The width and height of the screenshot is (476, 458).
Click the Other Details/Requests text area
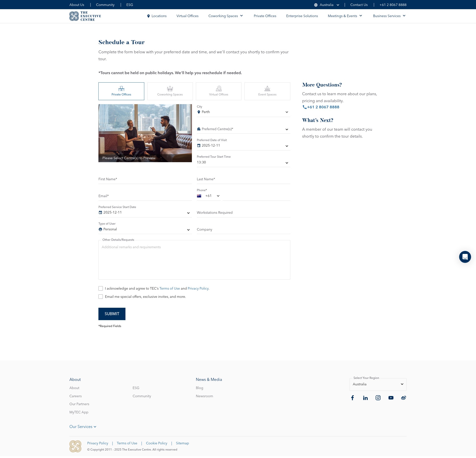pyautogui.click(x=194, y=260)
